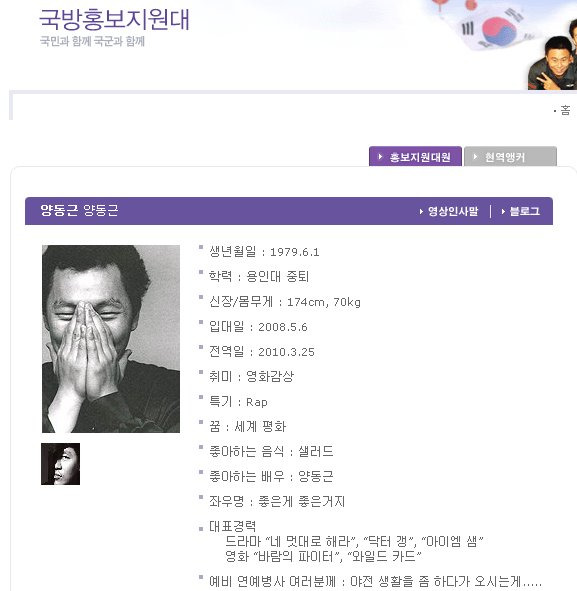Open the 홍보지원대원 tab

(415, 156)
